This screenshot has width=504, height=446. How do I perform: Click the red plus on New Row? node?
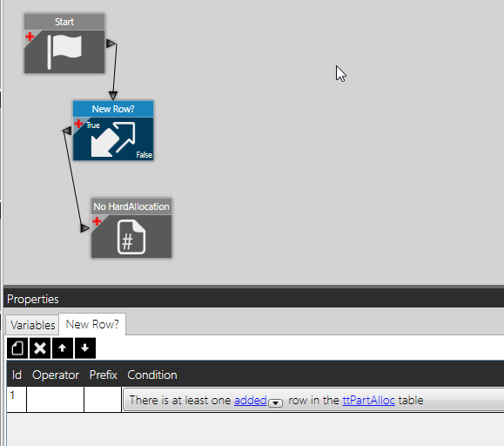[x=78, y=124]
